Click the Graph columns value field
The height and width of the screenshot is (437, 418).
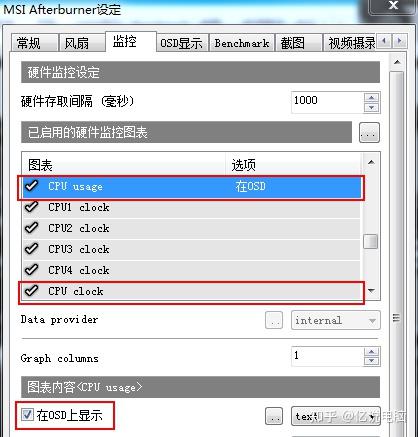[x=328, y=356]
